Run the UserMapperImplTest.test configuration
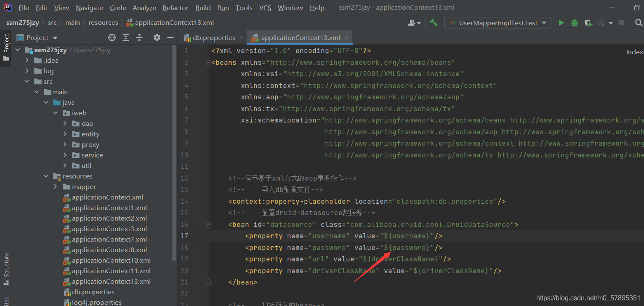Screen dimensions: 644x306 (x=561, y=23)
